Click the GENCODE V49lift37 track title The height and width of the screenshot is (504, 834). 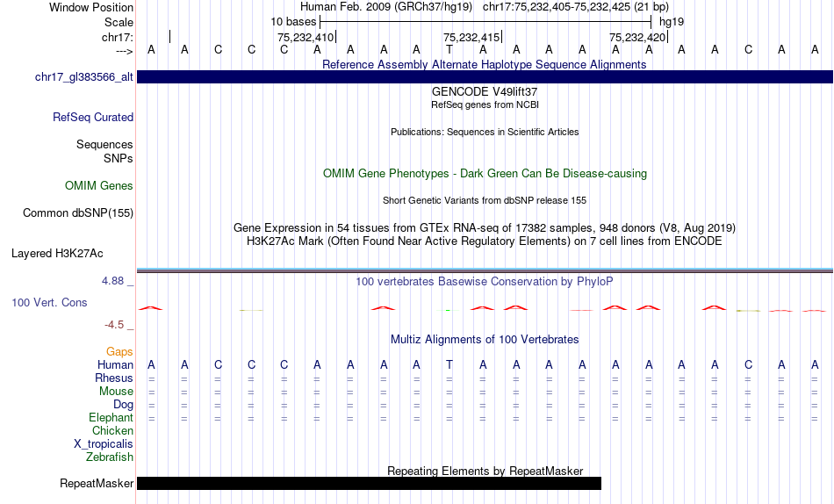(485, 91)
